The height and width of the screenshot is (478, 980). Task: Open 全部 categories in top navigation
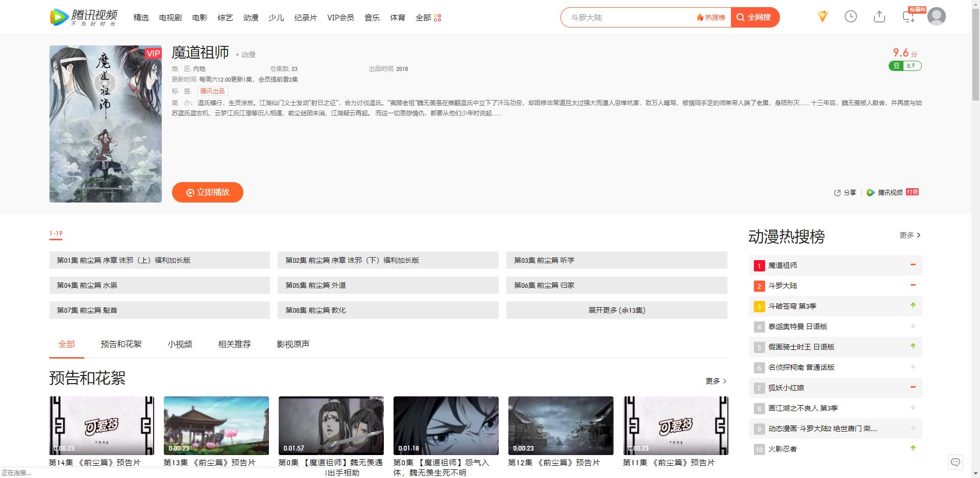point(428,18)
